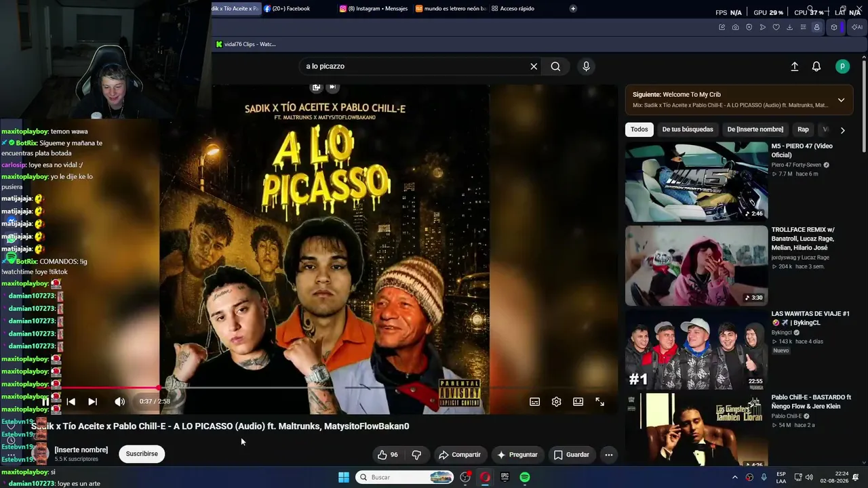Open the browser easy setup sliders icon
Screen dimensions: 868x488
coord(803,27)
